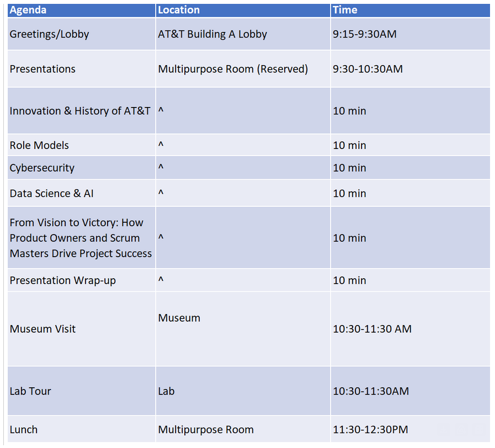This screenshot has height=448, width=495.
Task: Select the Data Science & AI cell
Action: click(x=82, y=193)
